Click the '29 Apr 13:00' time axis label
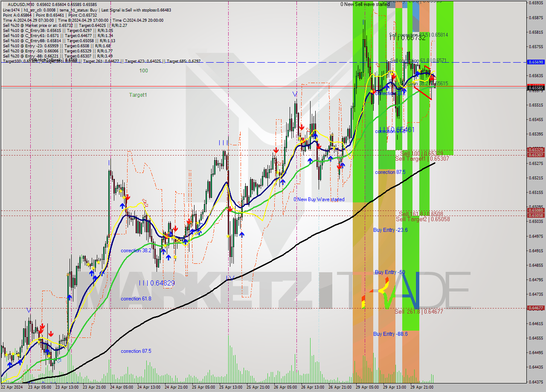 (x=395, y=387)
